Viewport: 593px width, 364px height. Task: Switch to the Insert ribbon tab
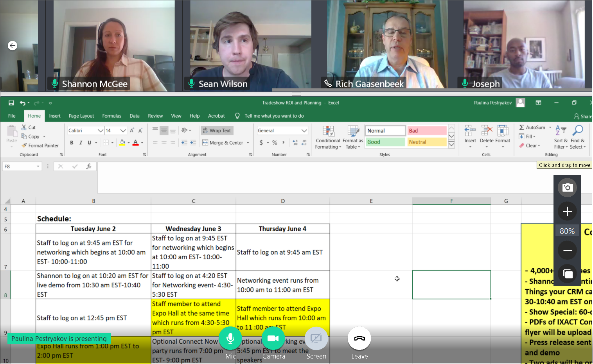click(55, 116)
